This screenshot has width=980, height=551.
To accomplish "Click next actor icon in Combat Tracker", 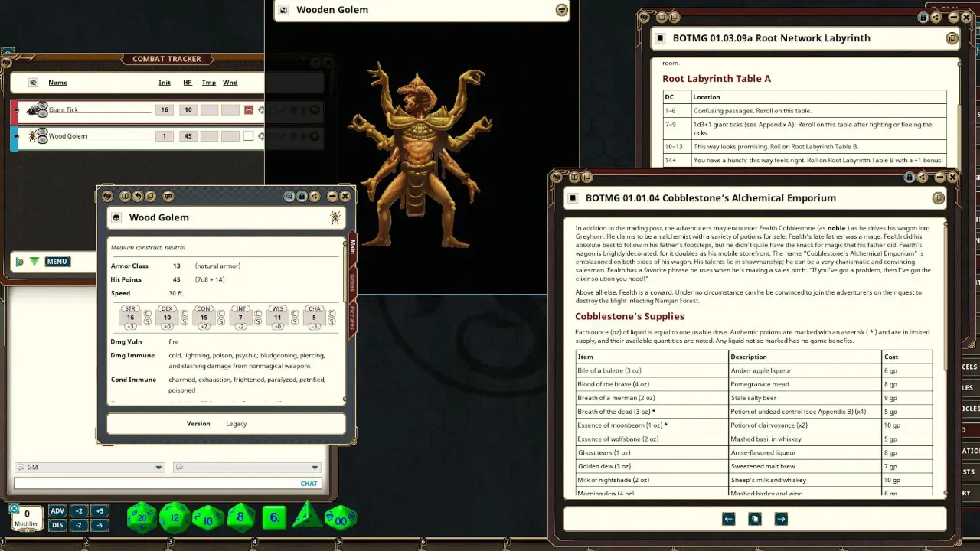I will pyautogui.click(x=20, y=262).
